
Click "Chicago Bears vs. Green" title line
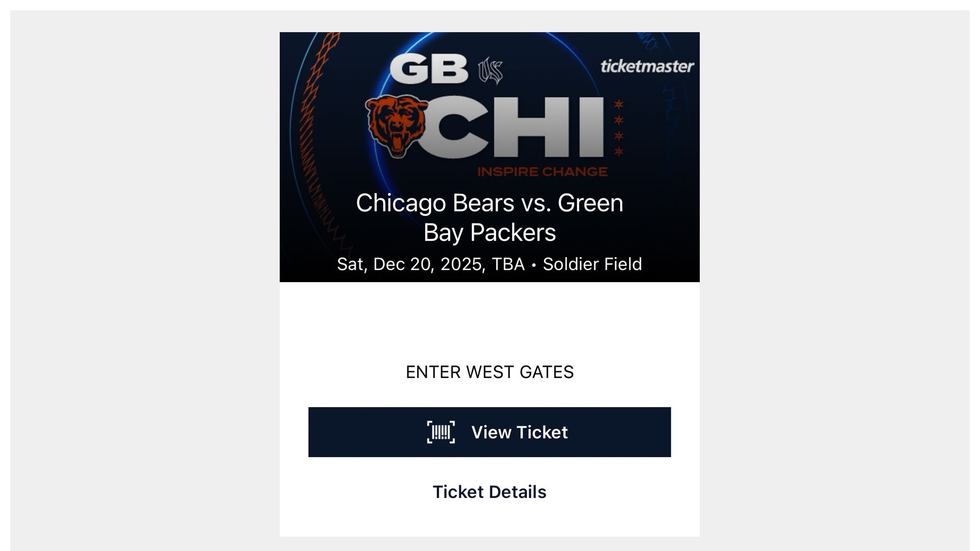click(x=489, y=203)
